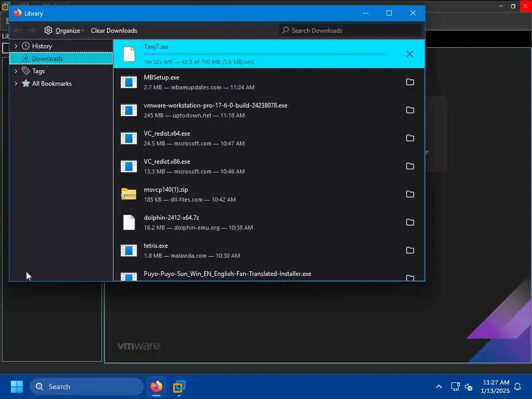Select the tetris.exe file name
This screenshot has height=399, width=532.
[x=156, y=246]
